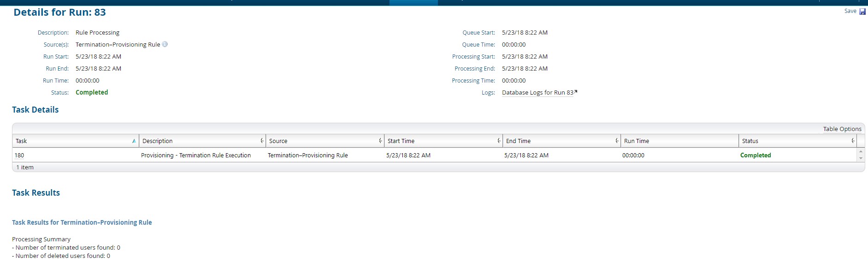The image size is (868, 275).
Task: Open the Table Options menu
Action: (x=842, y=129)
